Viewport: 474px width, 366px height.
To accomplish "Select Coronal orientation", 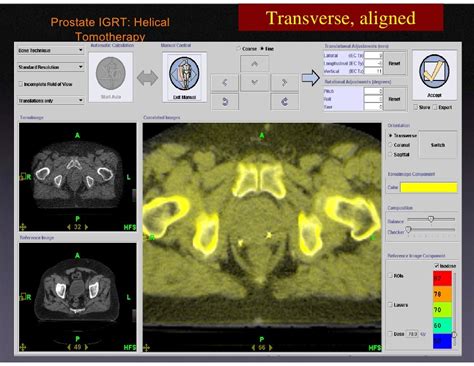I will (390, 145).
